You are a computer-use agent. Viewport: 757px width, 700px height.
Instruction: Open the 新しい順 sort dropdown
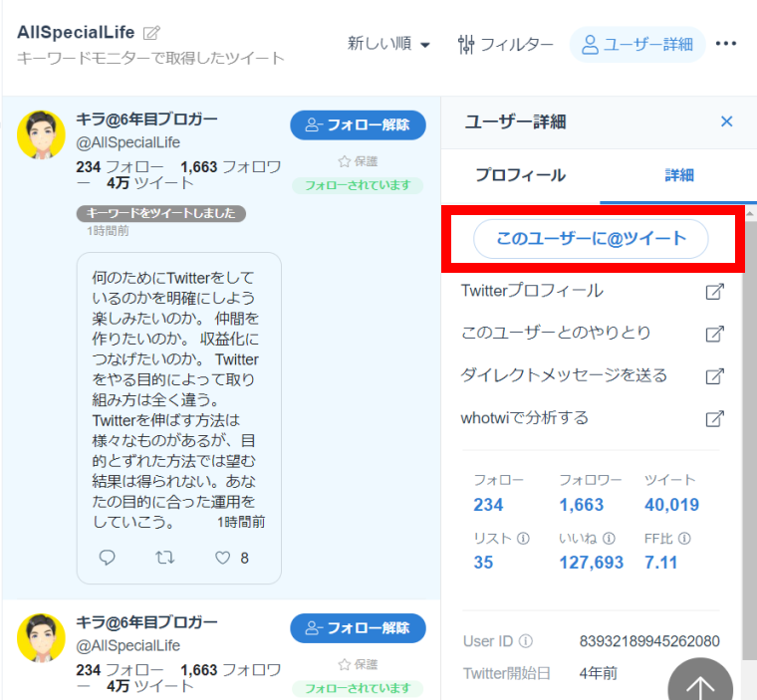388,44
